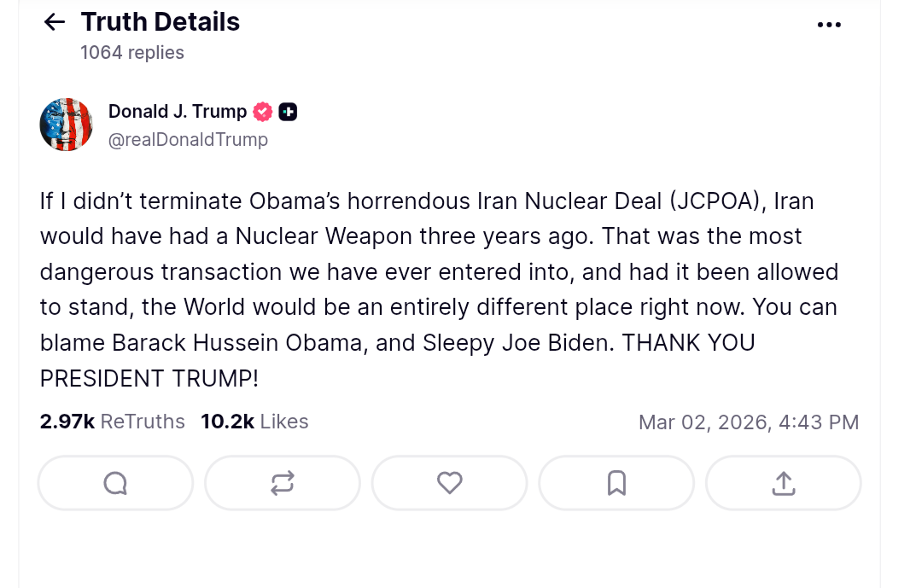
Task: Open the three-dot more options menu
Action: point(829,25)
